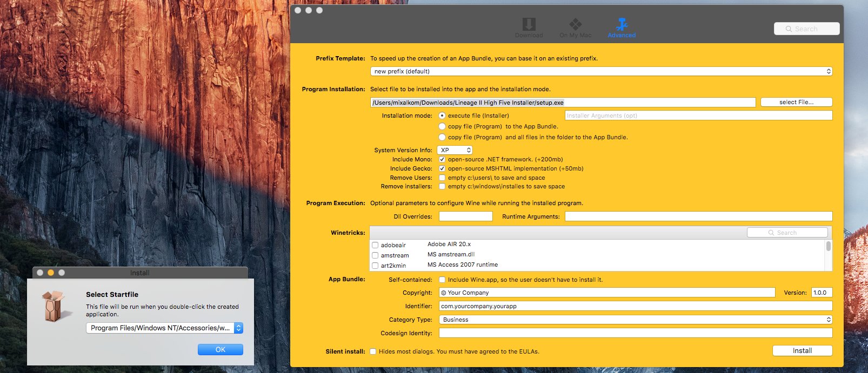This screenshot has width=868, height=373.
Task: Click magnifier icon in Winetricks search
Action: click(771, 233)
